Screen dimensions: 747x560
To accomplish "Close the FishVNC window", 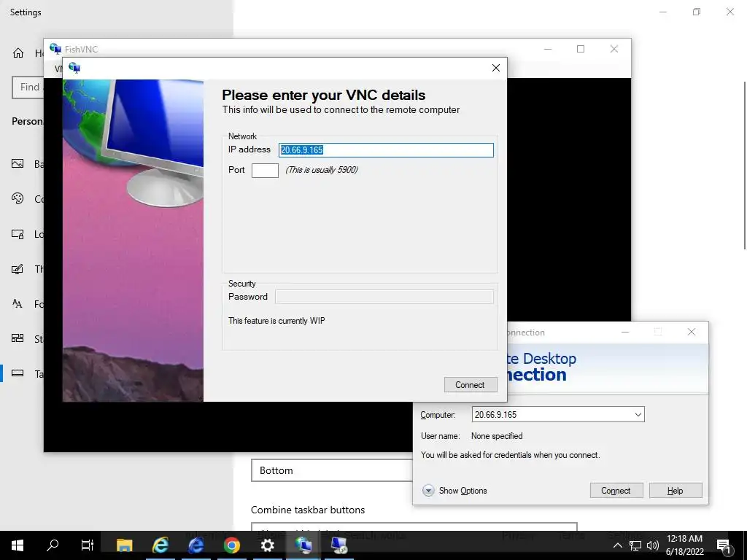I will click(614, 49).
